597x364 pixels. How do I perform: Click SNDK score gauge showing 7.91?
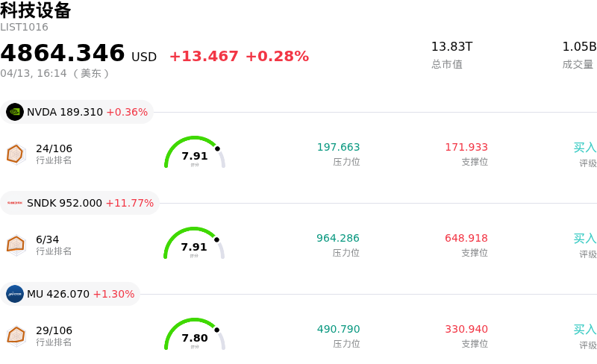point(194,245)
